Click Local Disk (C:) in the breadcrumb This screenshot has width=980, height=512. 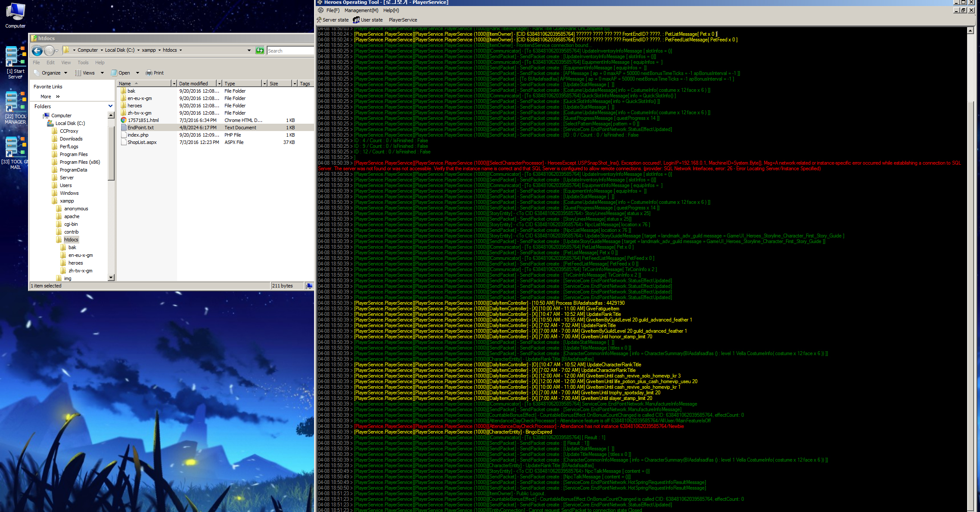(x=120, y=50)
